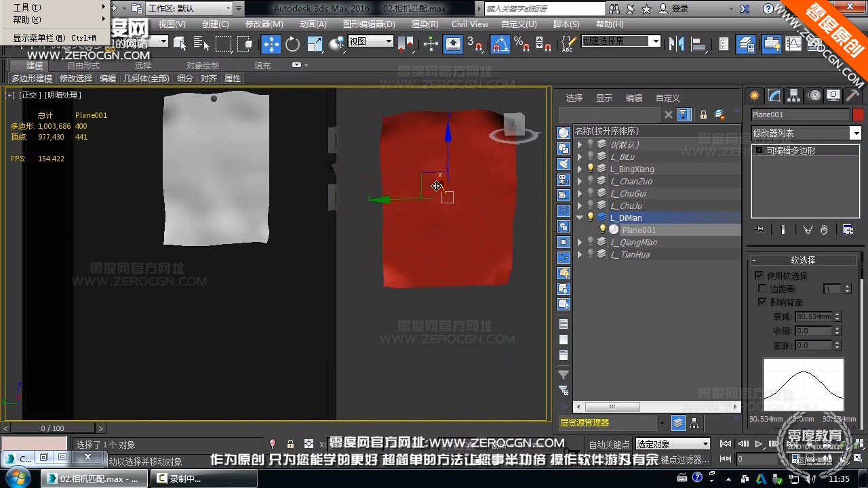Enable Edge Distance checkbox
This screenshot has width=868, height=488.
[762, 289]
